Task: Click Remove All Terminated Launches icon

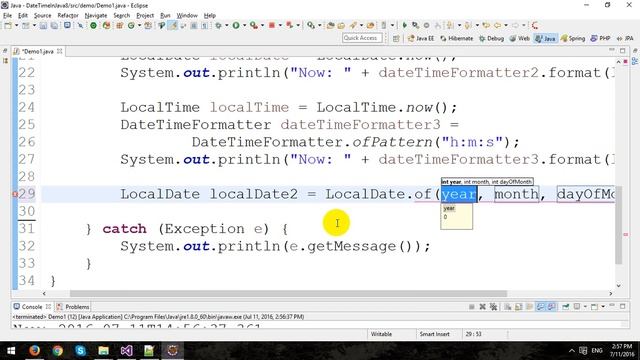Action: click(493, 307)
